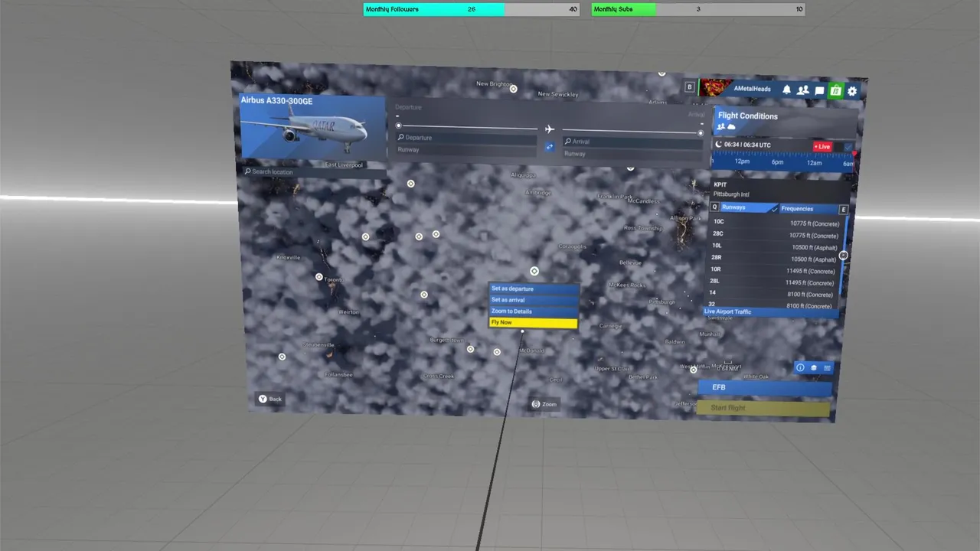
Task: Click the cloud weather icon under Flight Conditions
Action: [x=730, y=126]
